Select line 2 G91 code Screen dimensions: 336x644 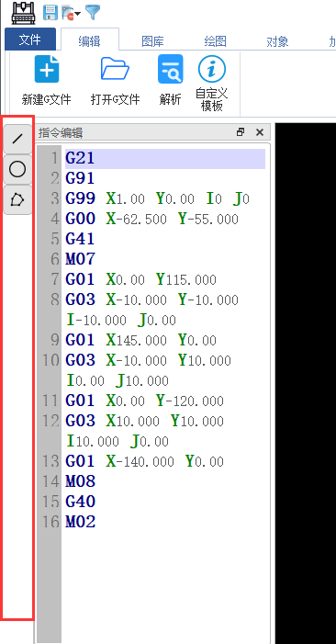[80, 178]
